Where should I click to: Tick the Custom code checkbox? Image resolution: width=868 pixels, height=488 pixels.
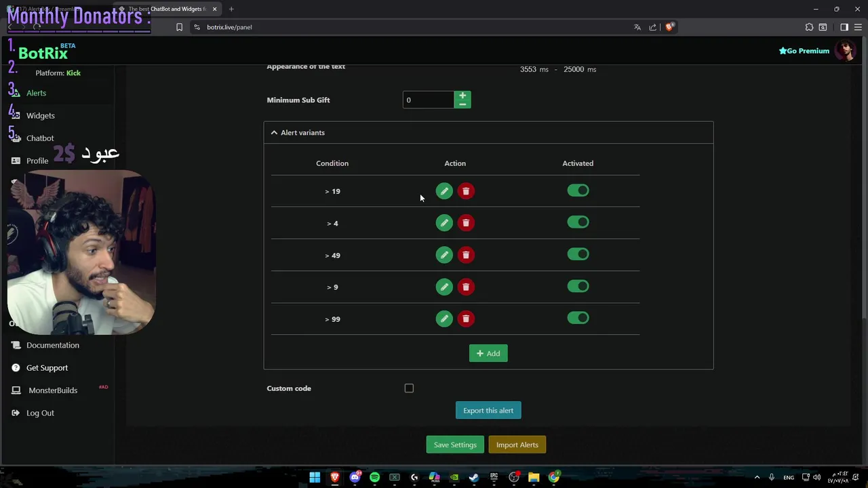tap(409, 388)
